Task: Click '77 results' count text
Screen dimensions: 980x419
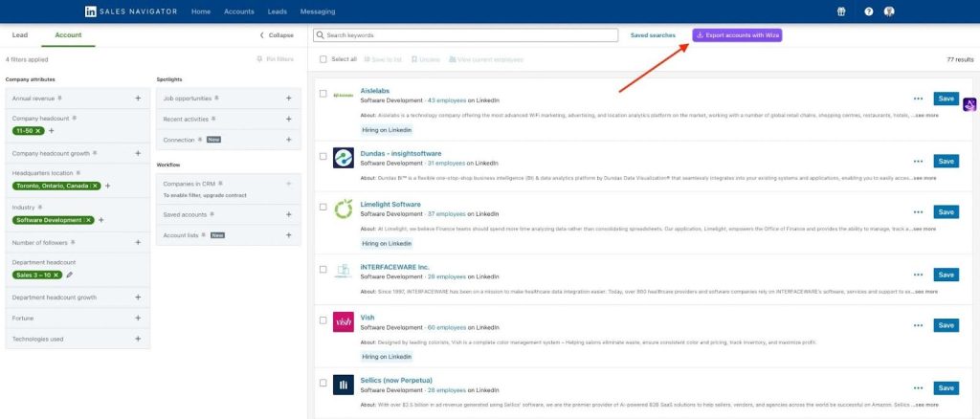Action: click(960, 60)
